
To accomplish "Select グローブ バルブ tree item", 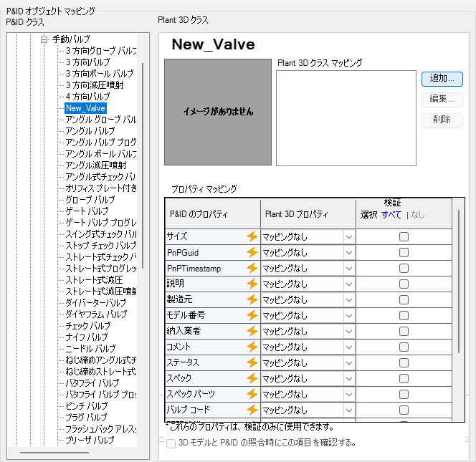I will click(90, 200).
